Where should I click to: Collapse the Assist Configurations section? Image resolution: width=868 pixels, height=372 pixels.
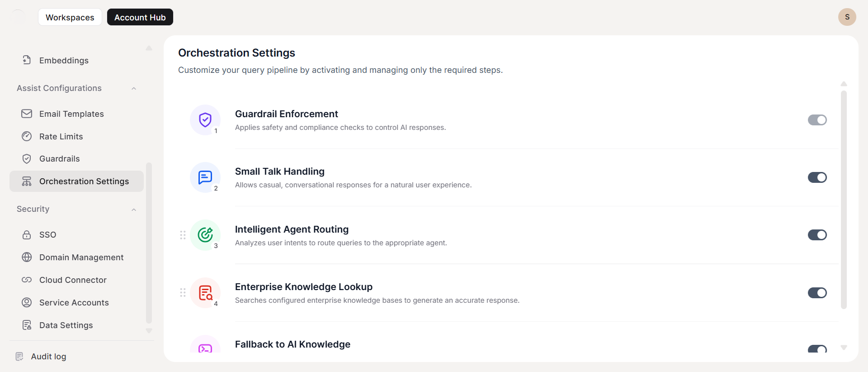point(134,88)
